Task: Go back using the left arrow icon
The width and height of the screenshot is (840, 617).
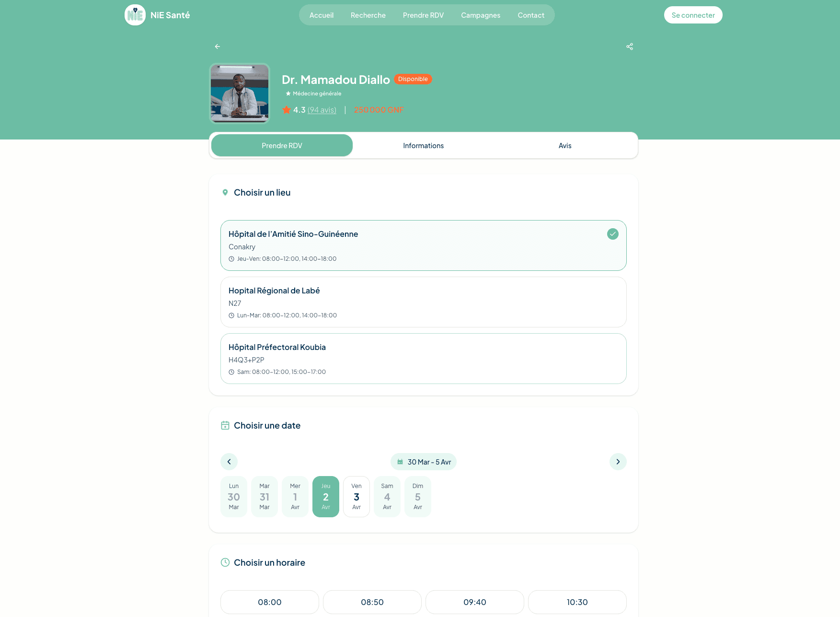Action: (218, 47)
